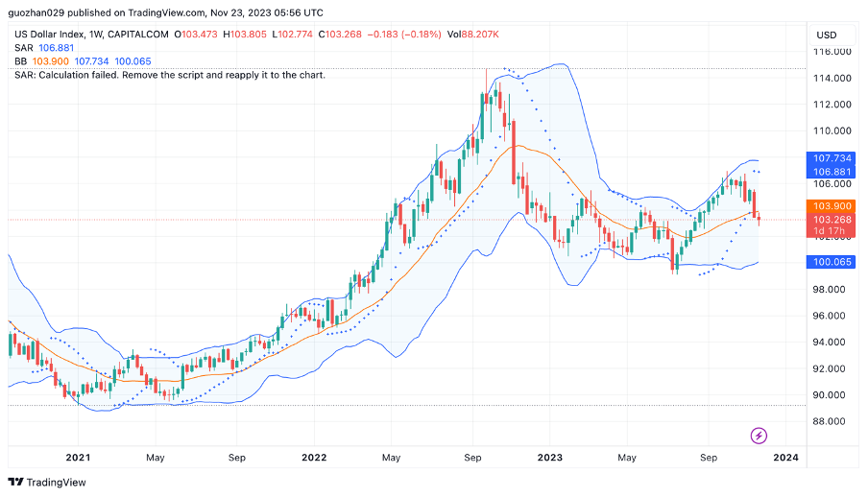Viewport: 868px width, 497px height.
Task: Click the SAR 106.881 indicator legend
Action: coord(44,48)
